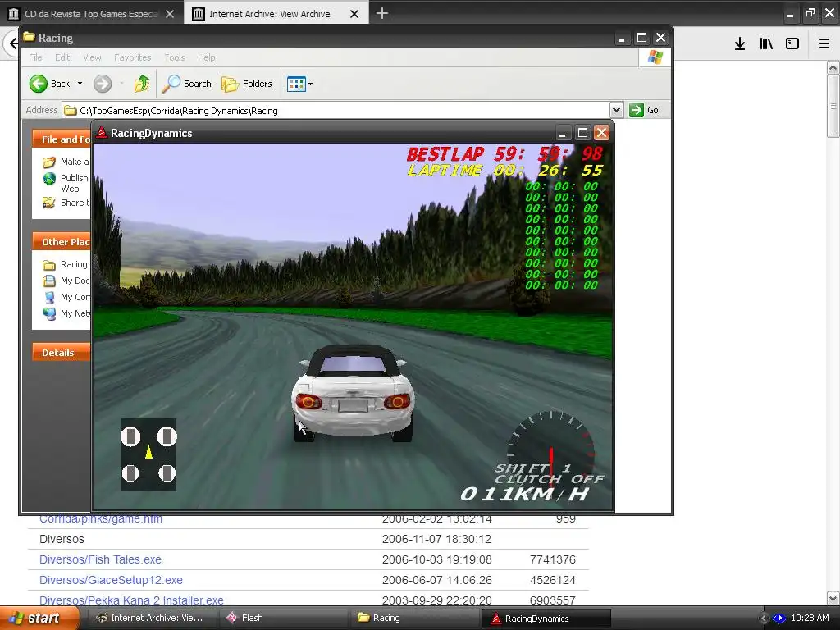Open the Favorites menu

coord(132,57)
